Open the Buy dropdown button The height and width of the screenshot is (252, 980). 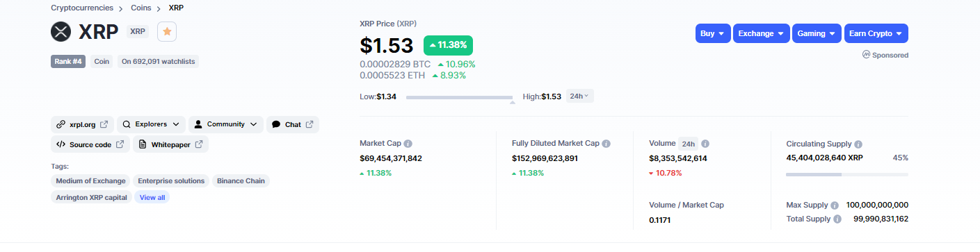713,33
